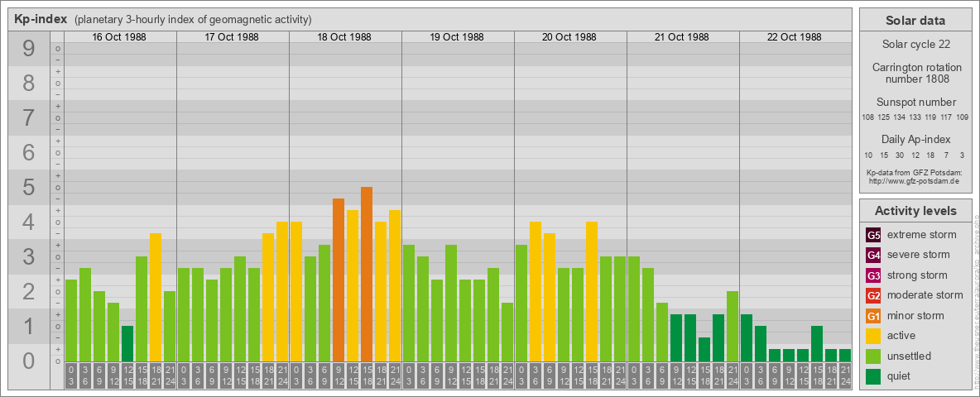Click the G3 strong storm legend icon
The height and width of the screenshot is (397, 980).
click(x=873, y=275)
